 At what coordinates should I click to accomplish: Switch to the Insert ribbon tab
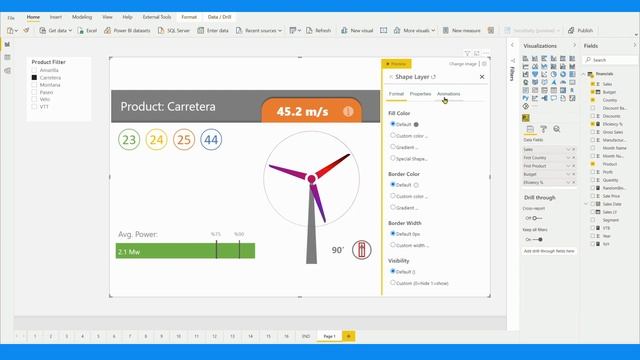(56, 17)
